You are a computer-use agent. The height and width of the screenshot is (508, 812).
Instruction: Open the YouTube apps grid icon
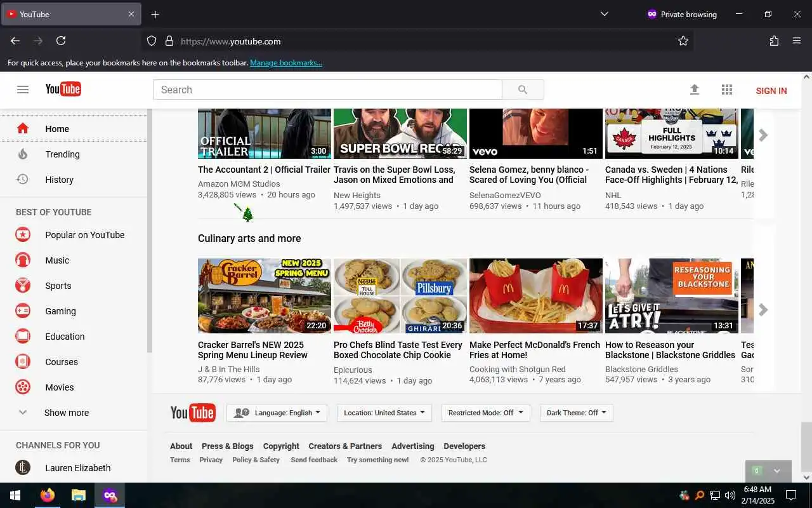pyautogui.click(x=727, y=90)
